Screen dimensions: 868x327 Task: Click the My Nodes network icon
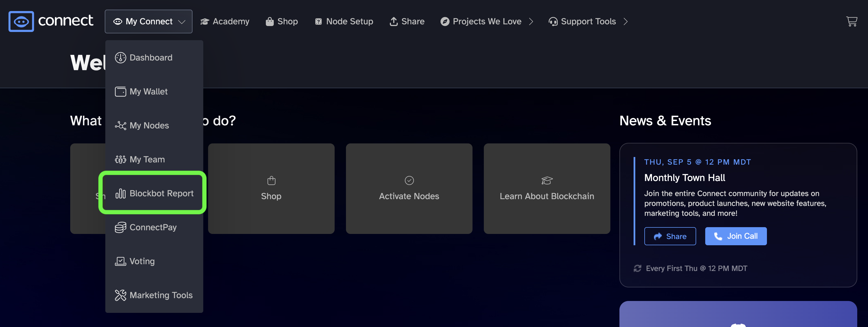tap(120, 126)
